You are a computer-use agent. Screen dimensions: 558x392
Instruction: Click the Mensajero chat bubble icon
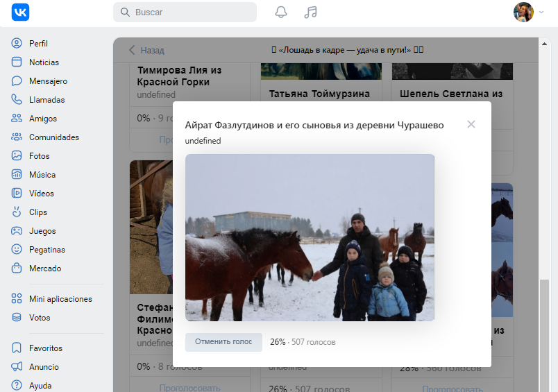pos(17,80)
